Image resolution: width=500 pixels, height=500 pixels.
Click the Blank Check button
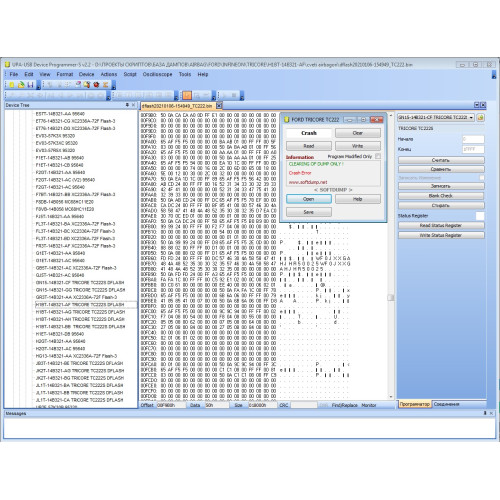(441, 196)
